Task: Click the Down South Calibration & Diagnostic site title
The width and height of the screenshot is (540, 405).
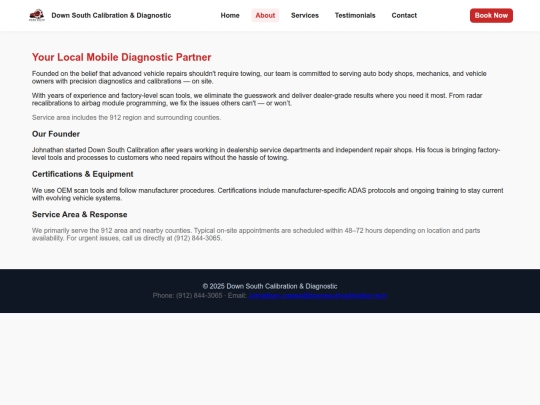Action: pos(111,15)
